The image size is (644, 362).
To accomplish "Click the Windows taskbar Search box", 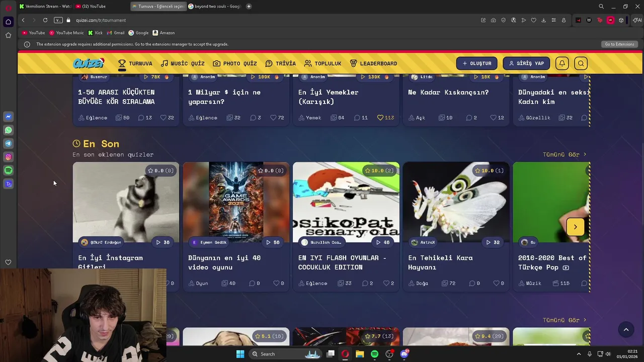I will [284, 354].
